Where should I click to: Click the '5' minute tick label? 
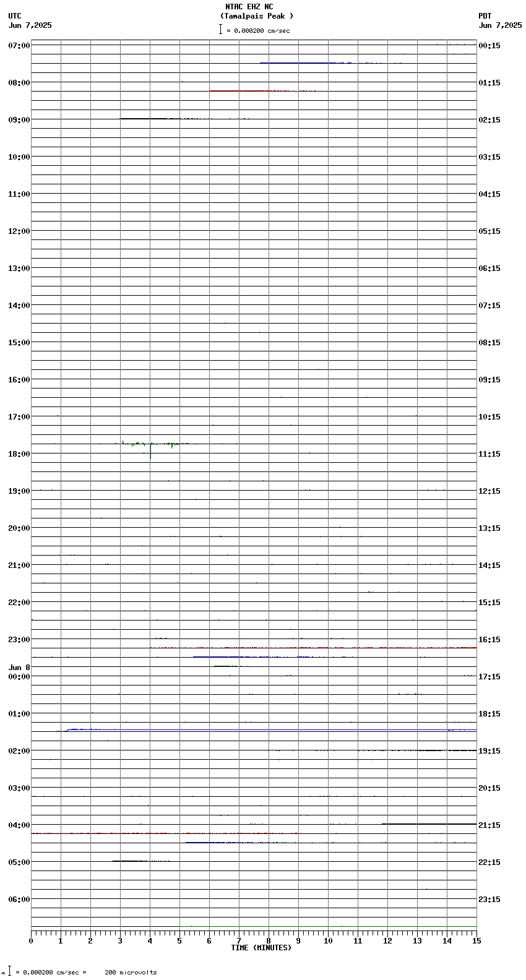[x=179, y=941]
